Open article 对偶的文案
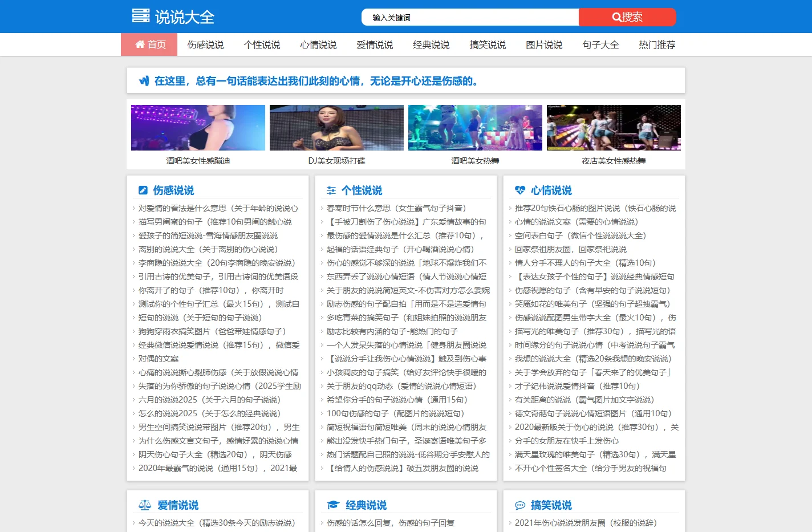812x532 pixels. pyautogui.click(x=159, y=359)
